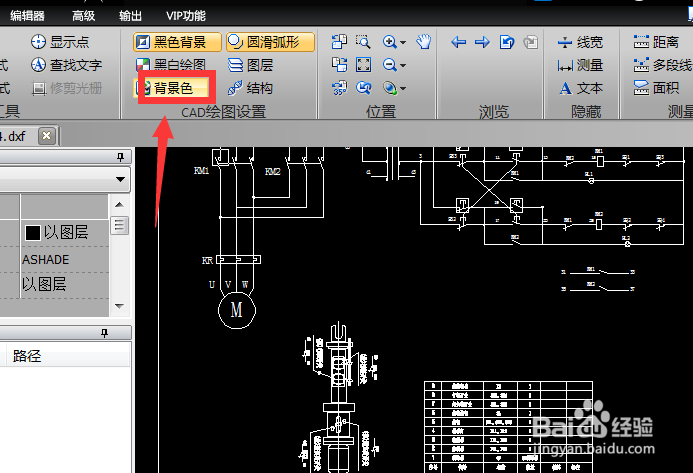Click rotate clockwise icon in 位置 group
This screenshot has height=473, width=693.
click(x=339, y=65)
